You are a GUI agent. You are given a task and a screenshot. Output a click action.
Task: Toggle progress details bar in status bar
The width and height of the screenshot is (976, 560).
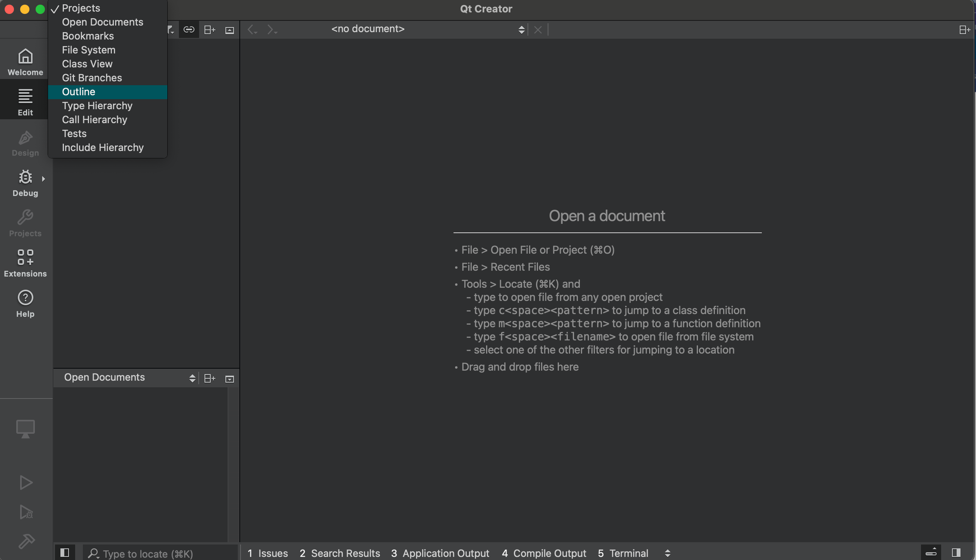tap(931, 553)
